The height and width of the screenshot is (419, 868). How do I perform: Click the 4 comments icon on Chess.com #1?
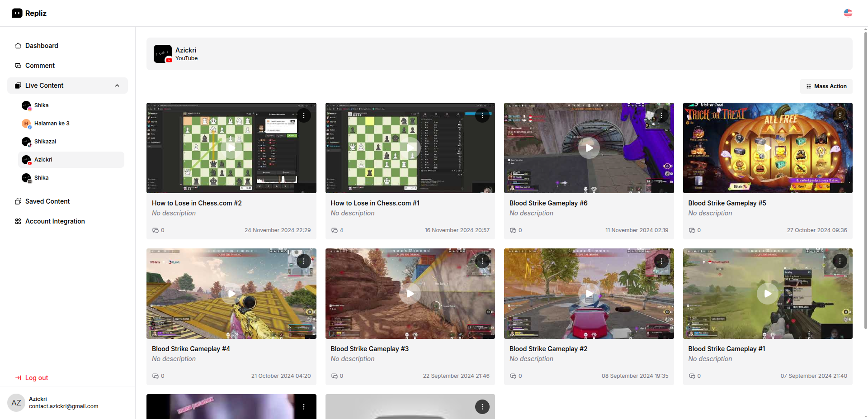click(335, 230)
